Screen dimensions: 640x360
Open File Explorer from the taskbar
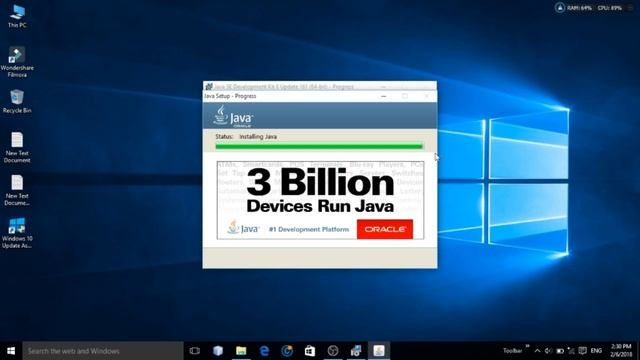[x=241, y=351]
